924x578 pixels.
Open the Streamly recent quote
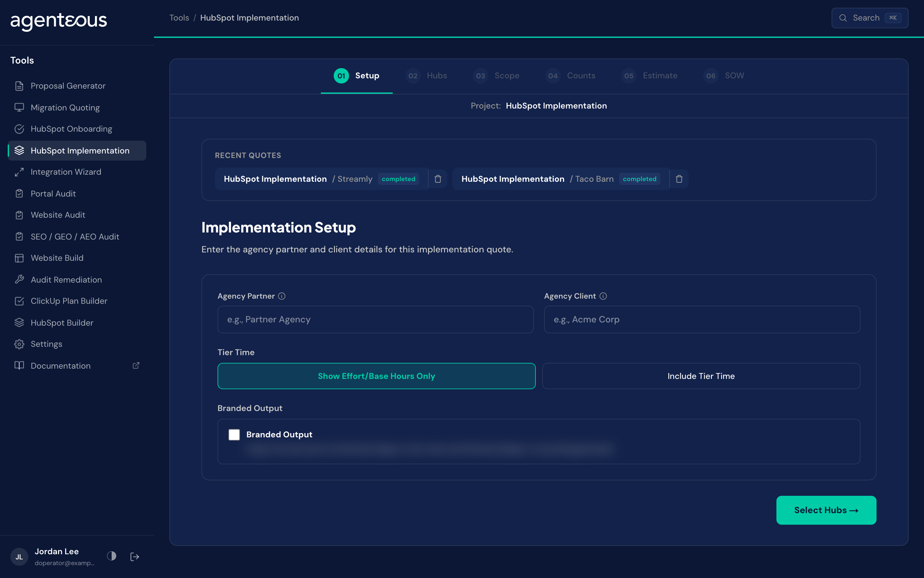321,179
